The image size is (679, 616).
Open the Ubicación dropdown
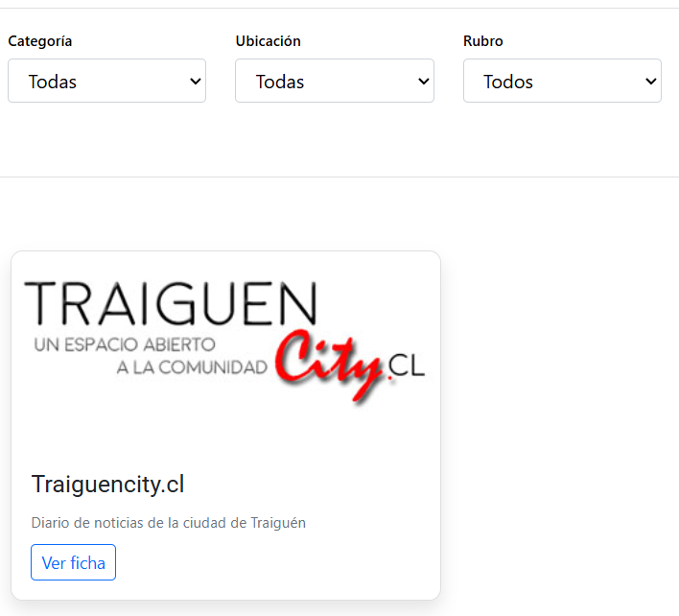click(334, 82)
